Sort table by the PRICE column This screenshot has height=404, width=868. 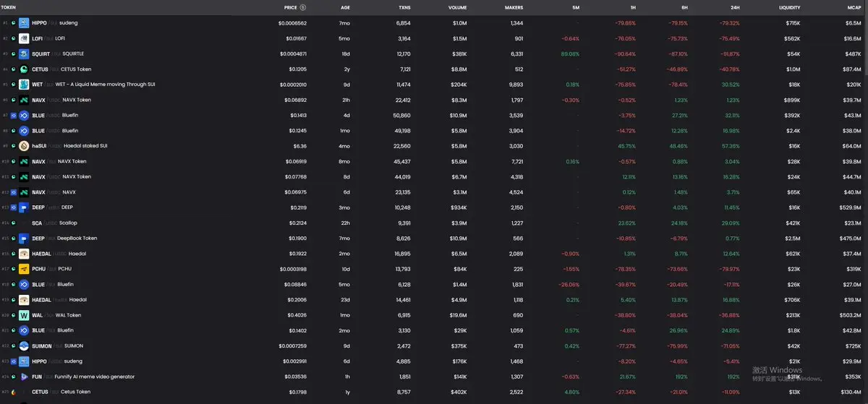coord(291,7)
